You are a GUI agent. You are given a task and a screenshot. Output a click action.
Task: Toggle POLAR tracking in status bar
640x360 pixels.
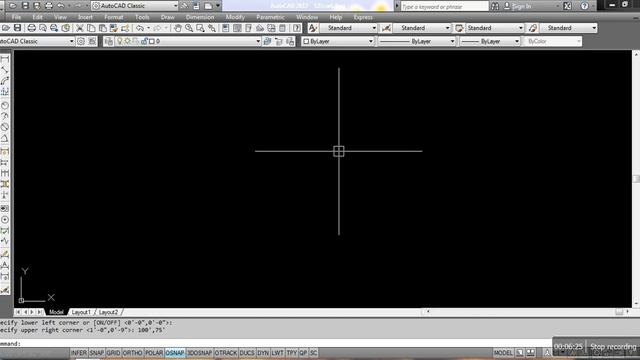tap(154, 353)
